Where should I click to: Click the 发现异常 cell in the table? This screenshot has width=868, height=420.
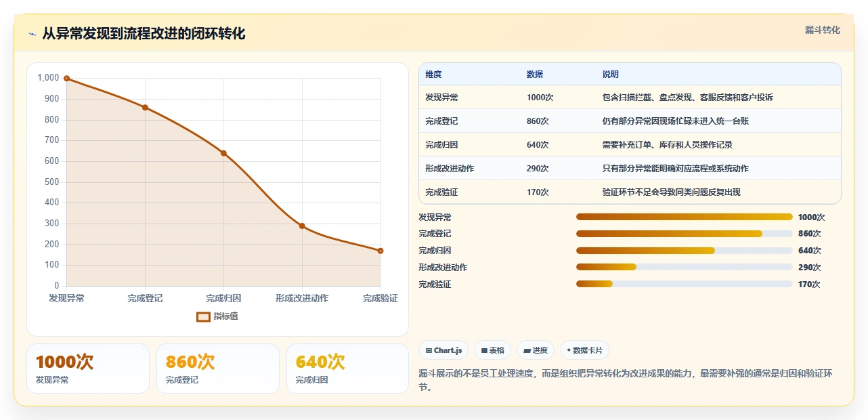(x=441, y=98)
